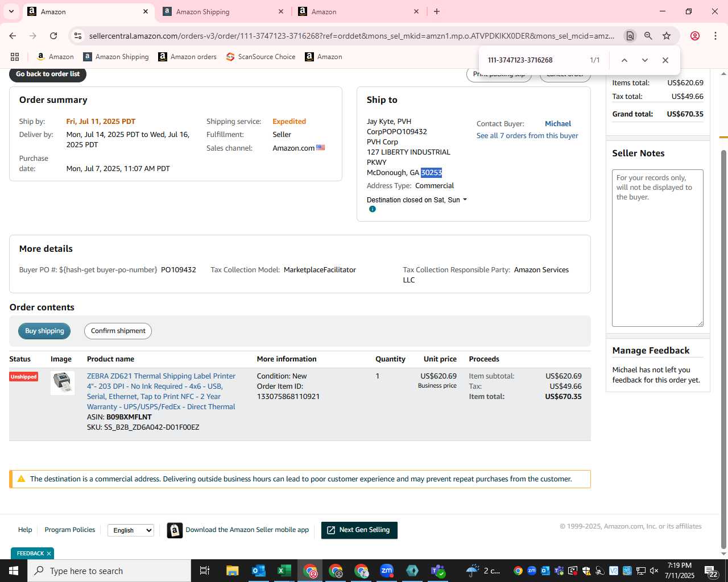Reload the page with the refresh icon
Viewport: 728px width, 582px height.
(53, 36)
